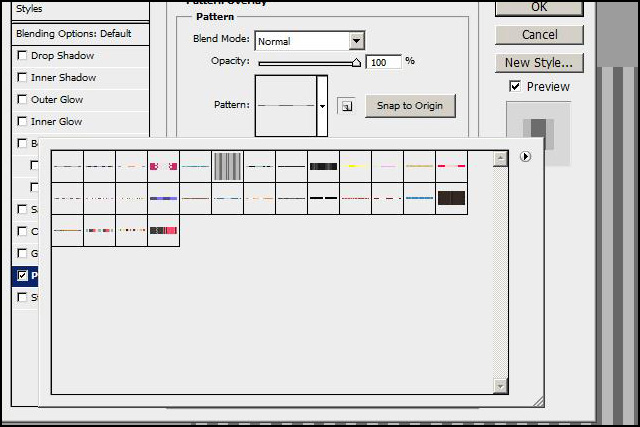Select Blending Options: Default in styles list
Viewport: 640px width, 427px height.
tap(74, 33)
